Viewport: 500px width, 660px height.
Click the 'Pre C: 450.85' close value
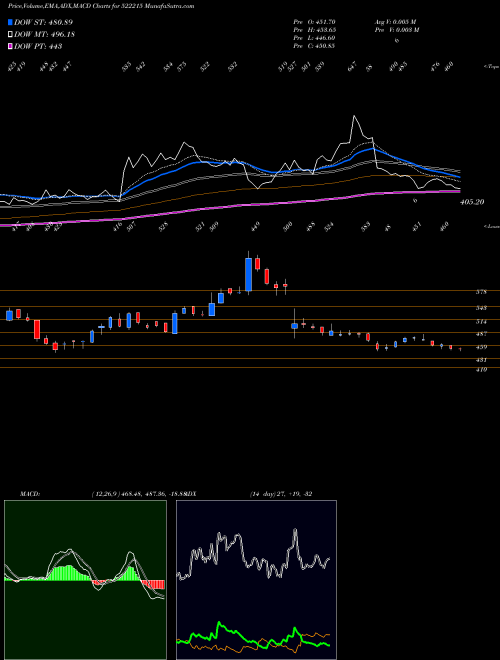(314, 46)
